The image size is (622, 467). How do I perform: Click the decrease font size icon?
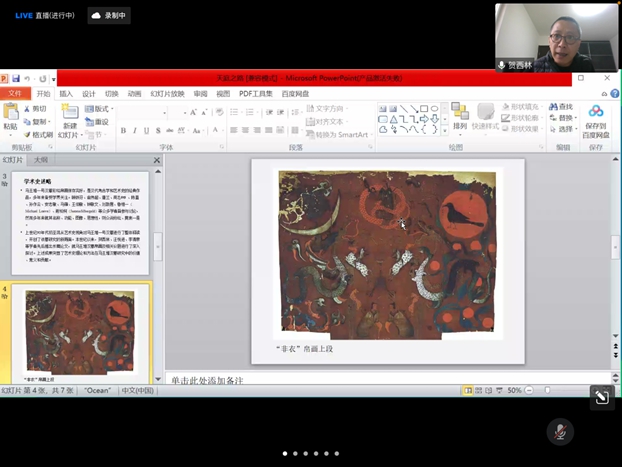tap(204, 113)
